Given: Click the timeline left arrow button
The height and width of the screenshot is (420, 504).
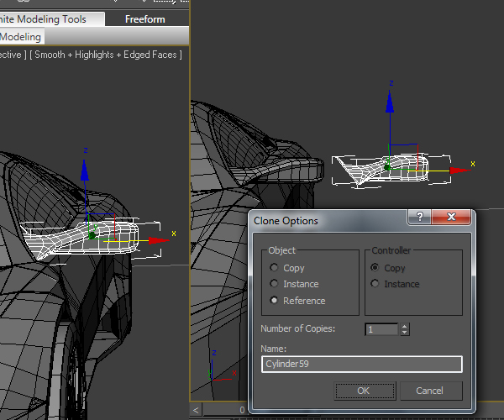Looking at the screenshot, I should pos(196,411).
